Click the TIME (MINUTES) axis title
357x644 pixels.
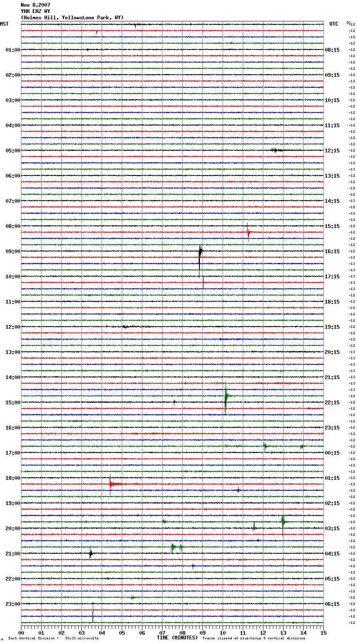[x=177, y=638]
